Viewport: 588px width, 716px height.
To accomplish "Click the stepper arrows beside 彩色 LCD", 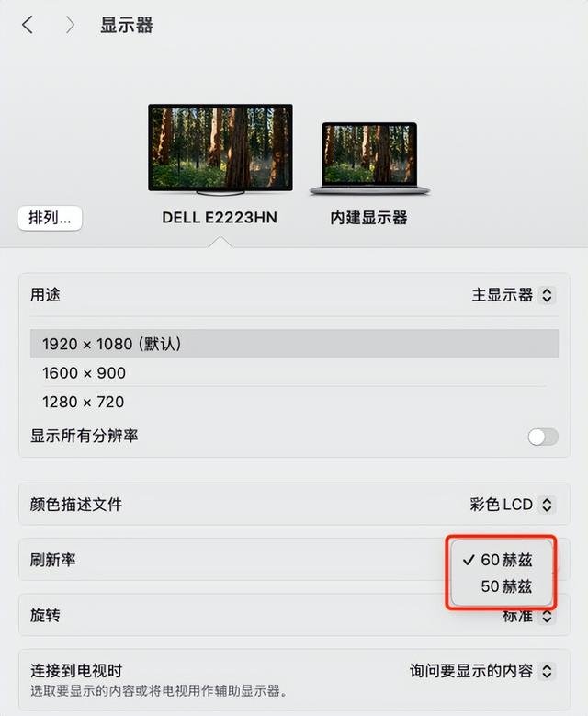I will pos(547,505).
